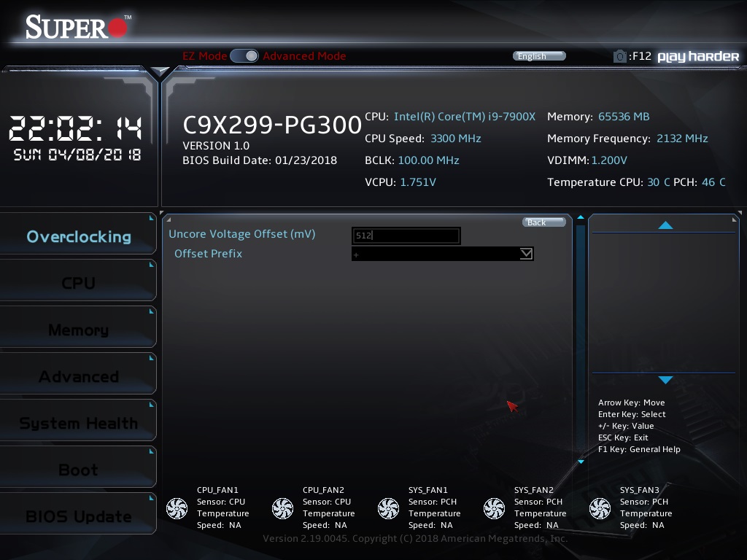Click the SYS_FAN2 fan icon
The image size is (747, 560).
point(494,508)
